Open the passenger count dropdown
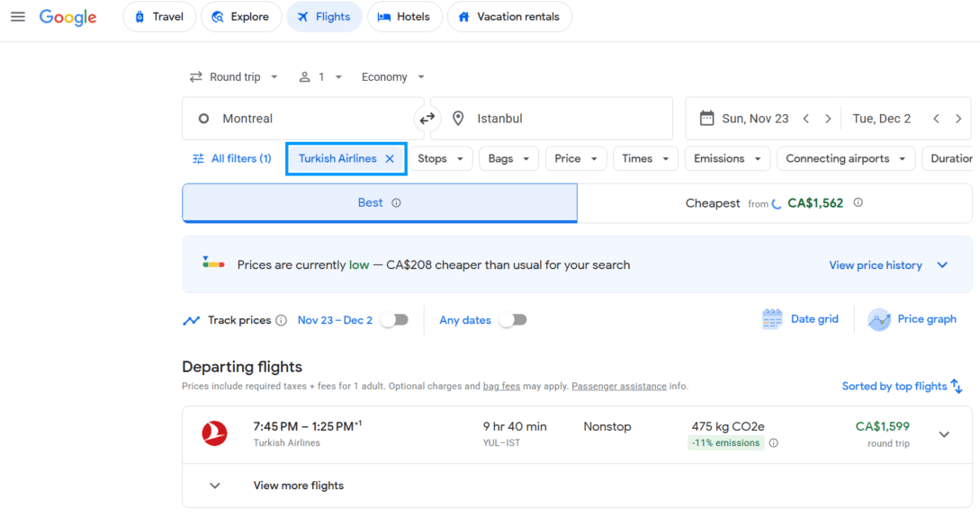 click(x=320, y=76)
